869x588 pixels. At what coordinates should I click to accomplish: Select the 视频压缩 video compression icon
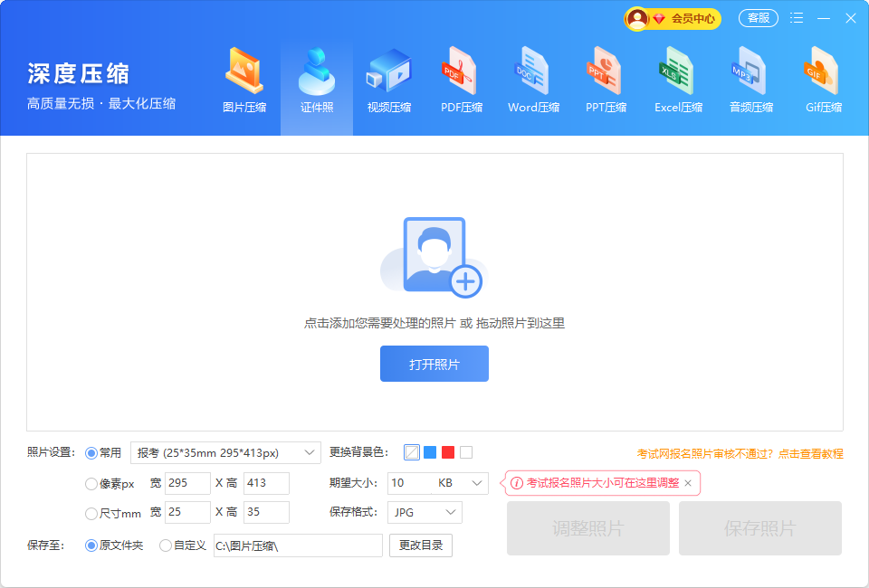pos(389,81)
